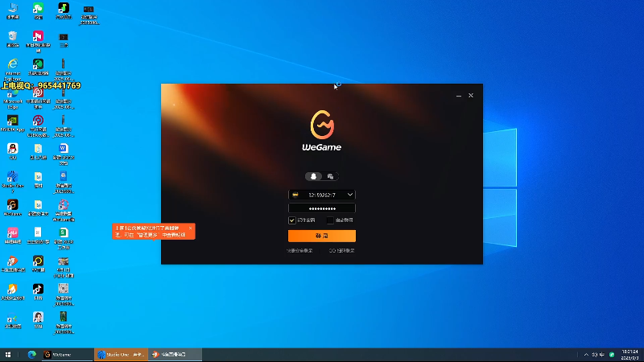Expand the QQ account number dropdown arrow

point(350,195)
